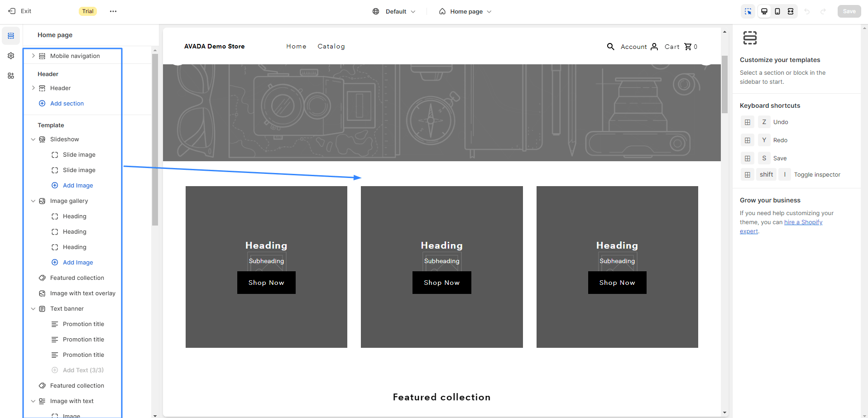This screenshot has width=868, height=418.
Task: Click the Account person icon
Action: coord(654,47)
